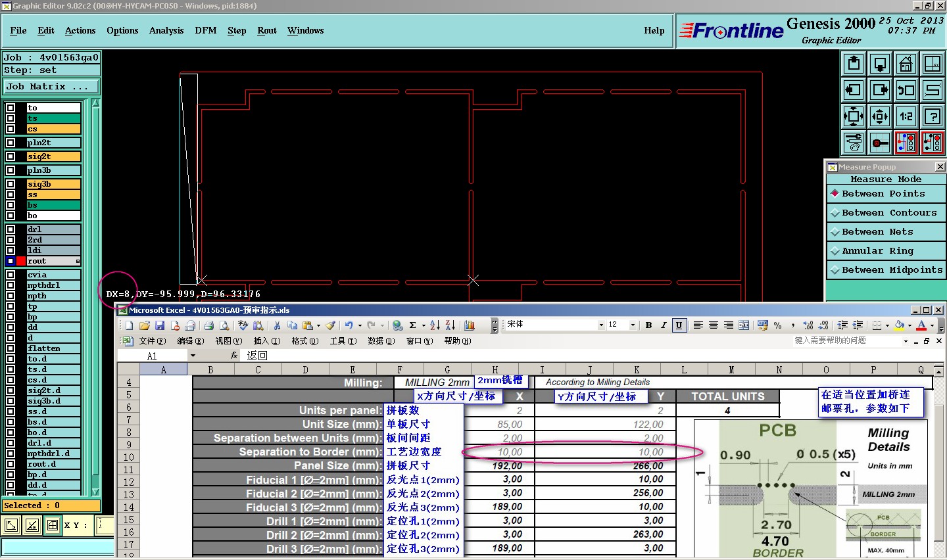Select Between Midpoints measure mode
Viewport: 947px width, 560px height.
[x=886, y=270]
